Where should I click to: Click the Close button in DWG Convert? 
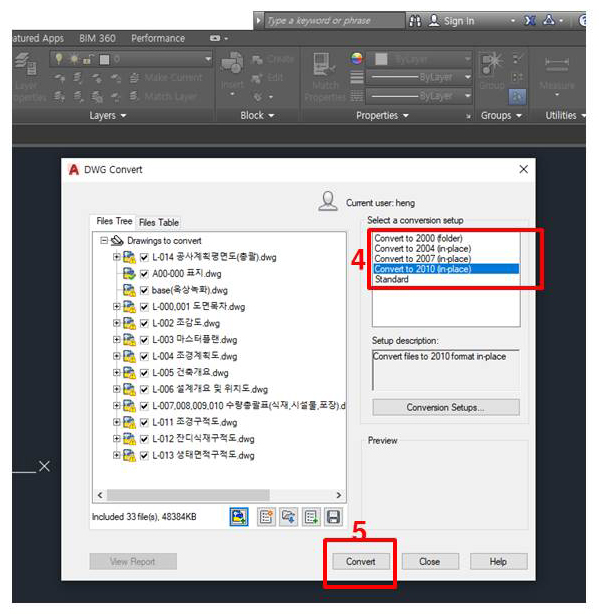pos(429,562)
